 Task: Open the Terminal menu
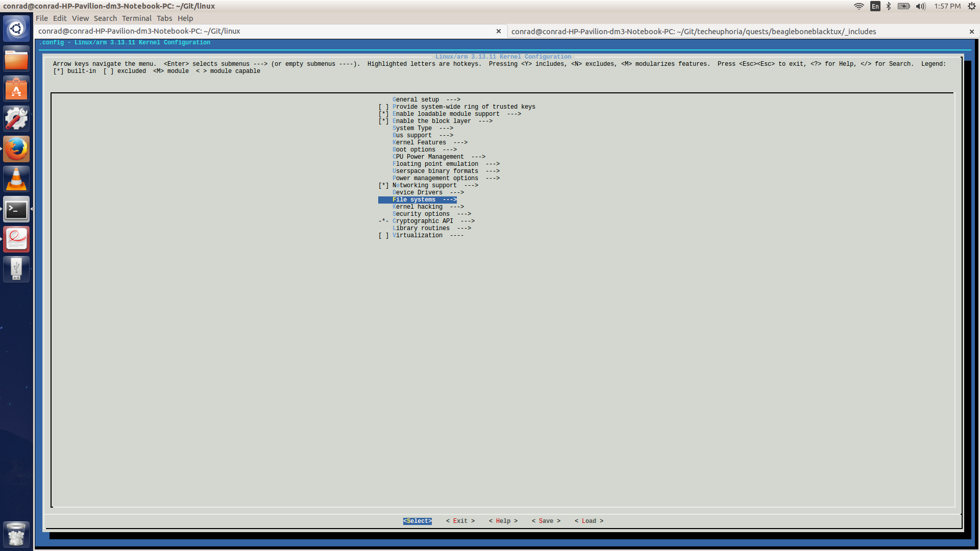click(x=136, y=18)
